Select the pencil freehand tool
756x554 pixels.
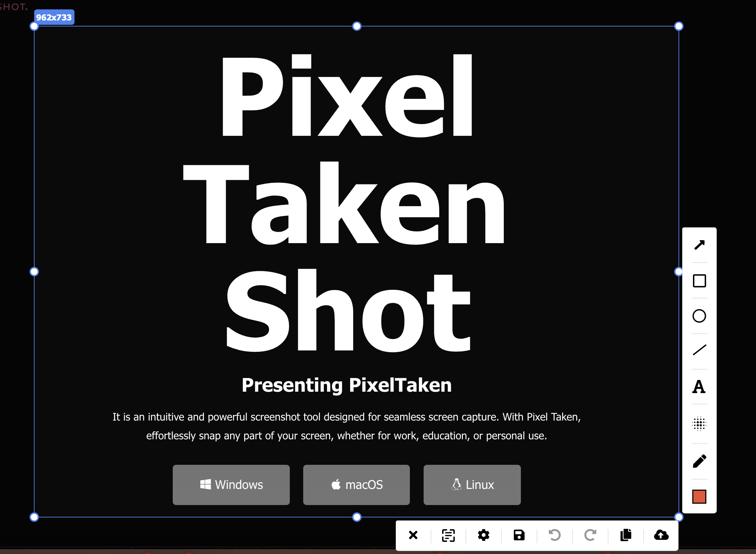[x=699, y=461]
